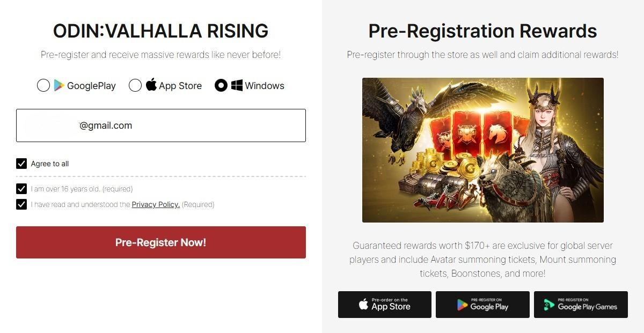
Task: Click the Pre-Register Now! button
Action: pyautogui.click(x=161, y=242)
